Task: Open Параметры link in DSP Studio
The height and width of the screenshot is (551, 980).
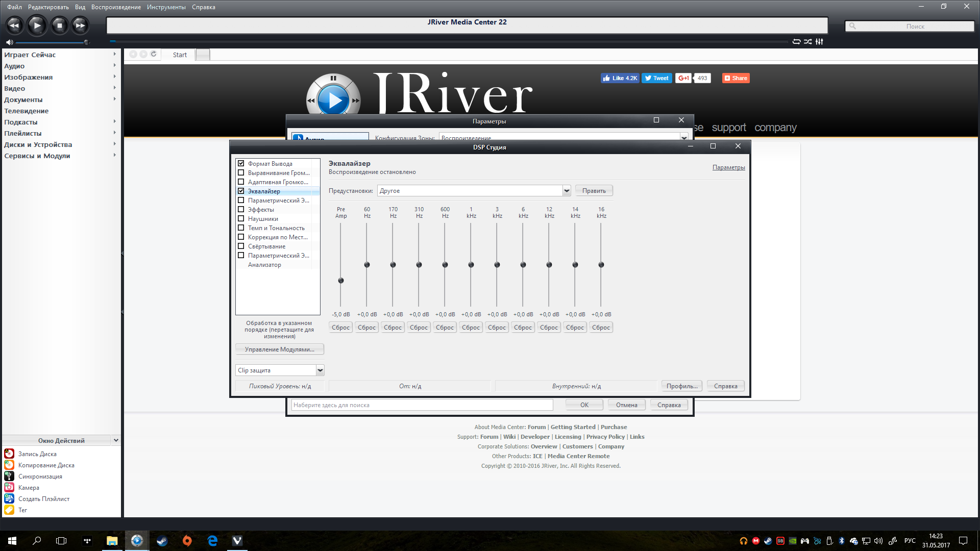Action: pyautogui.click(x=728, y=167)
